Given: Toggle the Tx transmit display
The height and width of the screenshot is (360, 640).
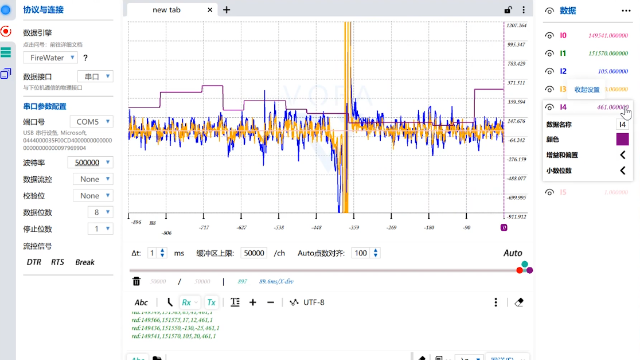Looking at the screenshot, I should click(x=211, y=302).
